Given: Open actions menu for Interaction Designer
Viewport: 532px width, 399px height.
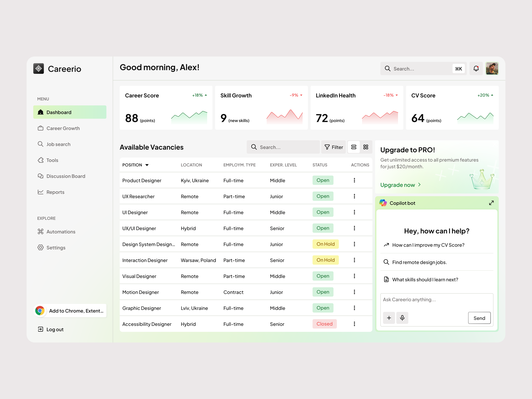Looking at the screenshot, I should pyautogui.click(x=354, y=260).
